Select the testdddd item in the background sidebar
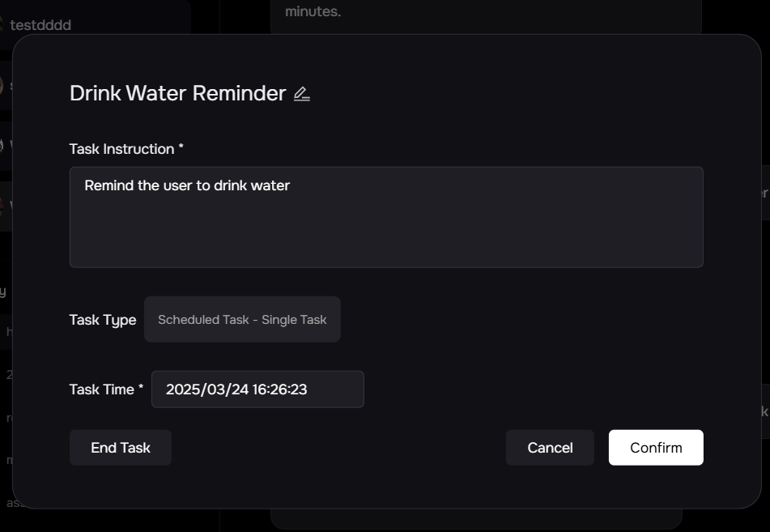The image size is (770, 532). click(x=40, y=25)
